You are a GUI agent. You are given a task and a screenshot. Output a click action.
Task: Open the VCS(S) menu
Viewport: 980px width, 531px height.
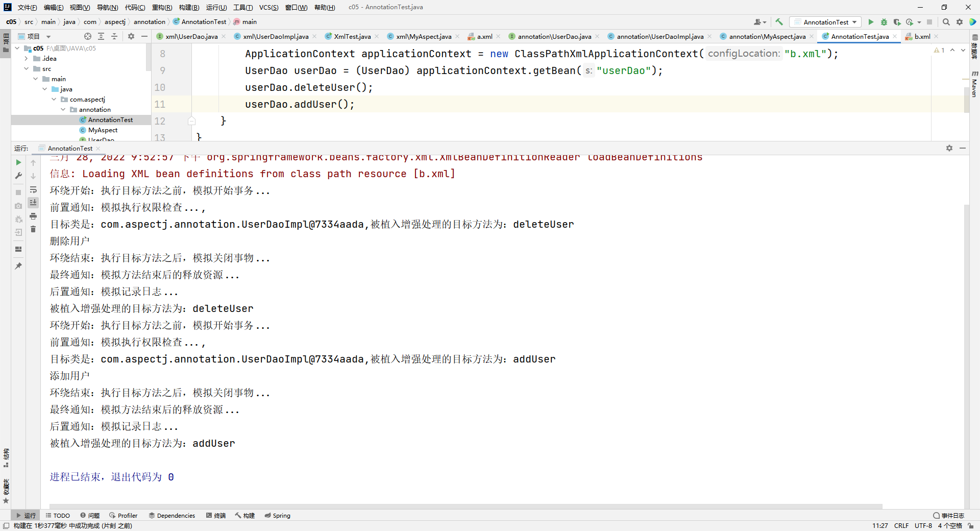point(268,7)
